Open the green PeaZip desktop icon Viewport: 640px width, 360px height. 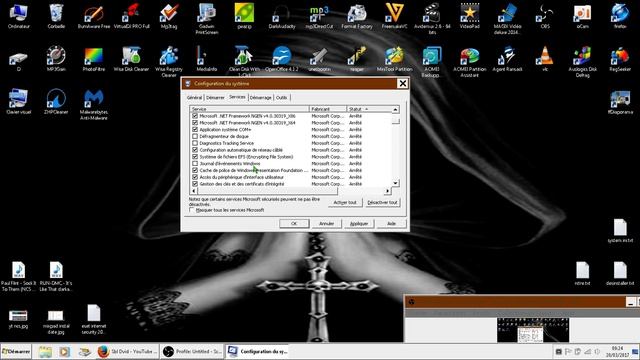[244, 16]
